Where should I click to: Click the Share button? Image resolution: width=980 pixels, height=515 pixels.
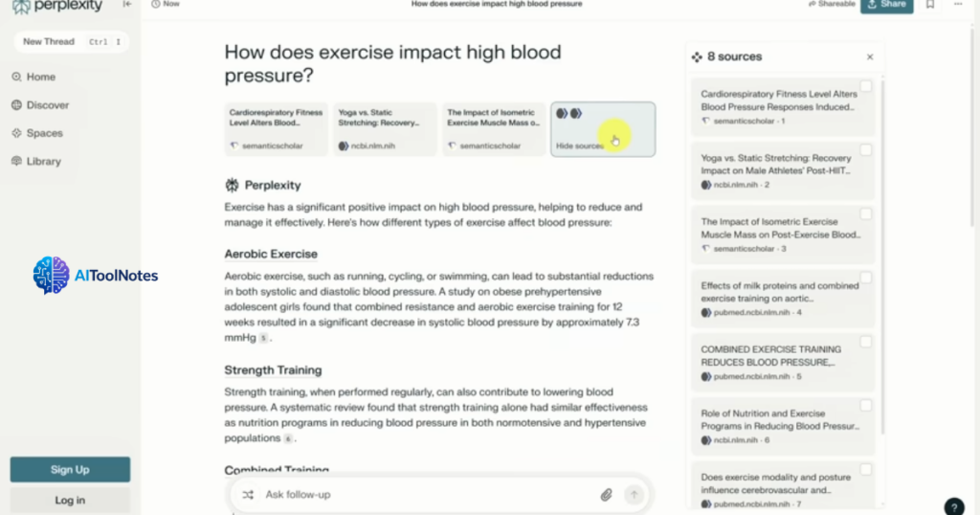click(886, 5)
